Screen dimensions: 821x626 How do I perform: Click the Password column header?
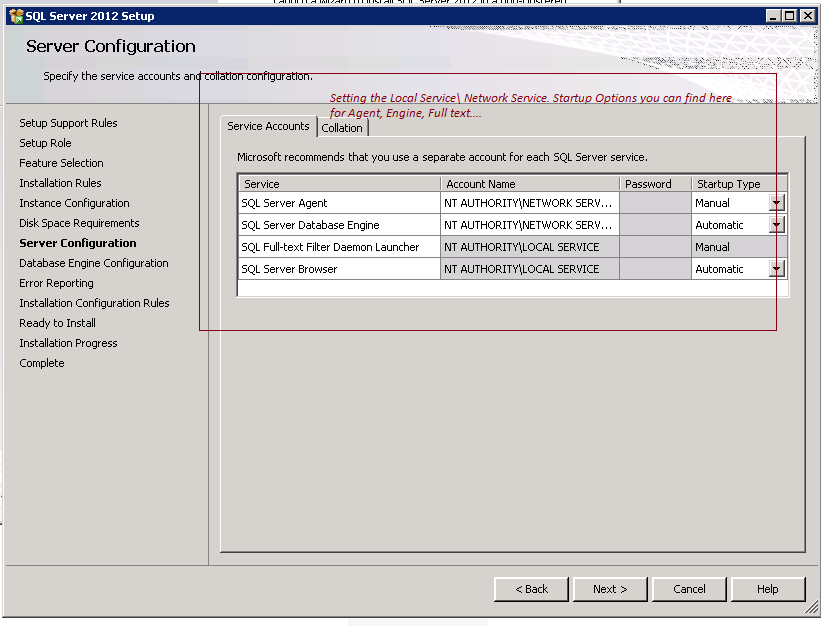(656, 184)
